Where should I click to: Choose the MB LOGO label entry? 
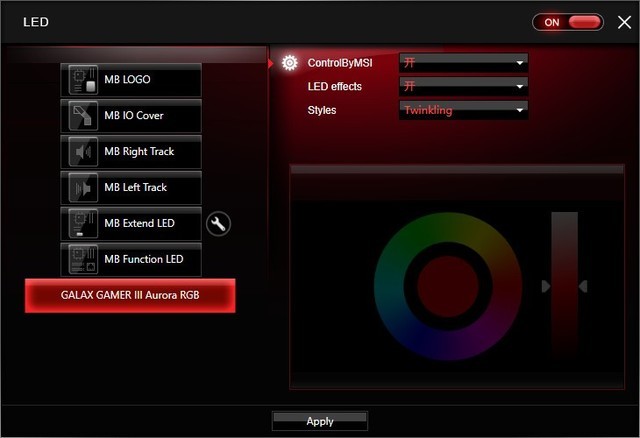tap(127, 80)
